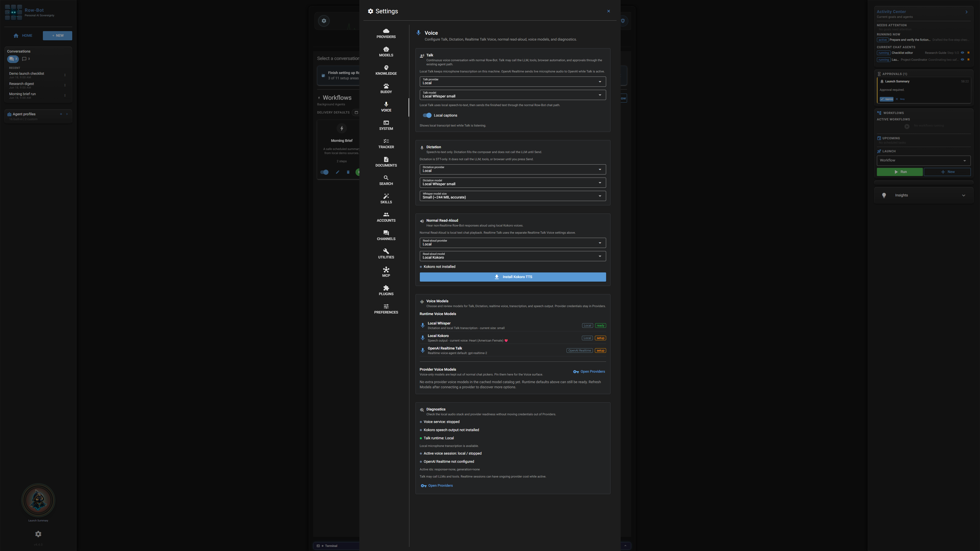Viewport: 980px width, 551px height.
Task: Open the Plugins puzzle icon
Action: click(x=386, y=288)
